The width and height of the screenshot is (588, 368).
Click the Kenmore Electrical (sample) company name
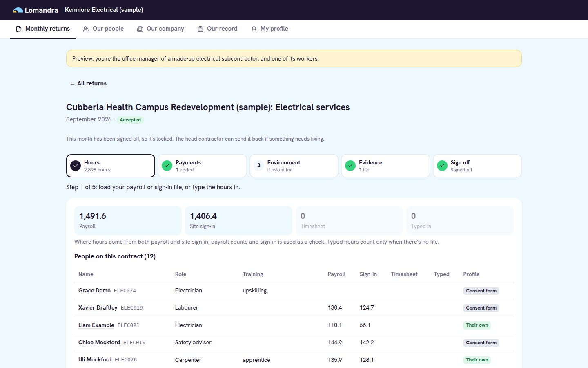(x=104, y=10)
